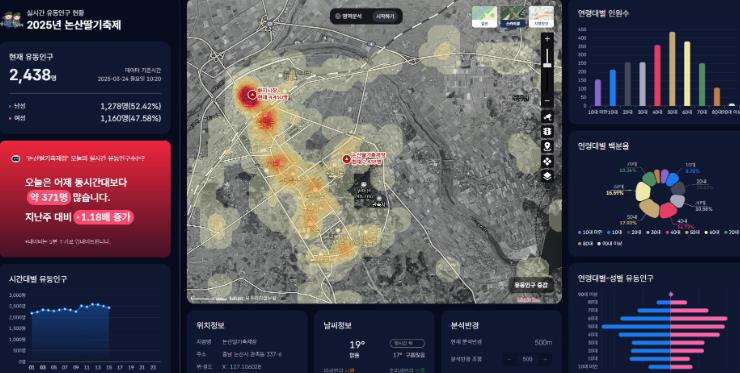Click the map zoom slider handle
The width and height of the screenshot is (740, 373).
pyautogui.click(x=547, y=64)
